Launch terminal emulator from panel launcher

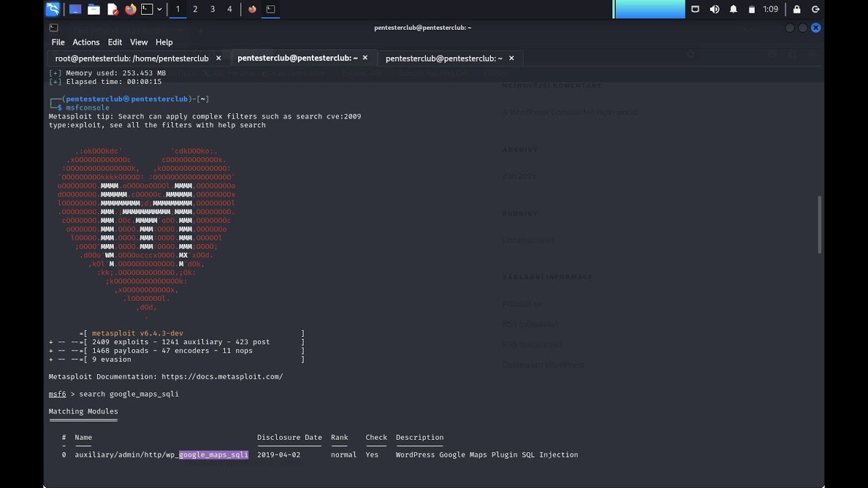pos(147,9)
